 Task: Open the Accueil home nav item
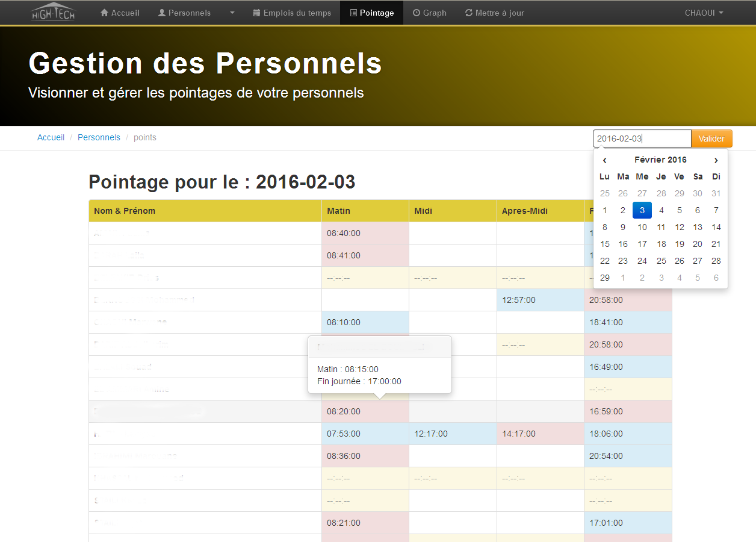click(120, 13)
